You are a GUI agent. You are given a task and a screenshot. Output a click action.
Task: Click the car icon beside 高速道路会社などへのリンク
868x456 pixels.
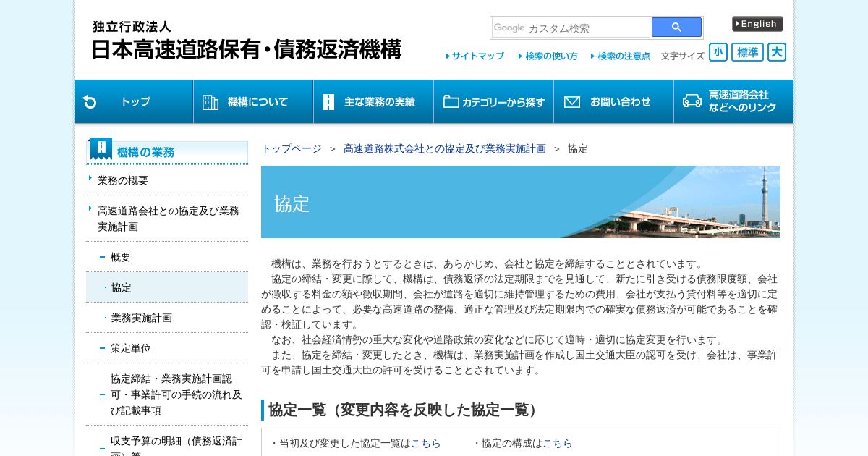pyautogui.click(x=692, y=101)
